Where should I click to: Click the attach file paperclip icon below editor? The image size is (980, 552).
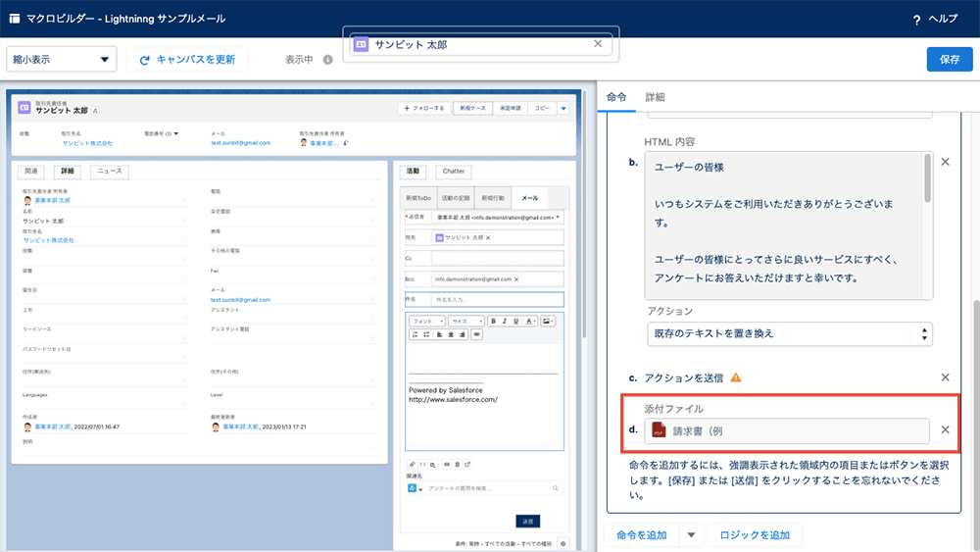[x=412, y=465]
